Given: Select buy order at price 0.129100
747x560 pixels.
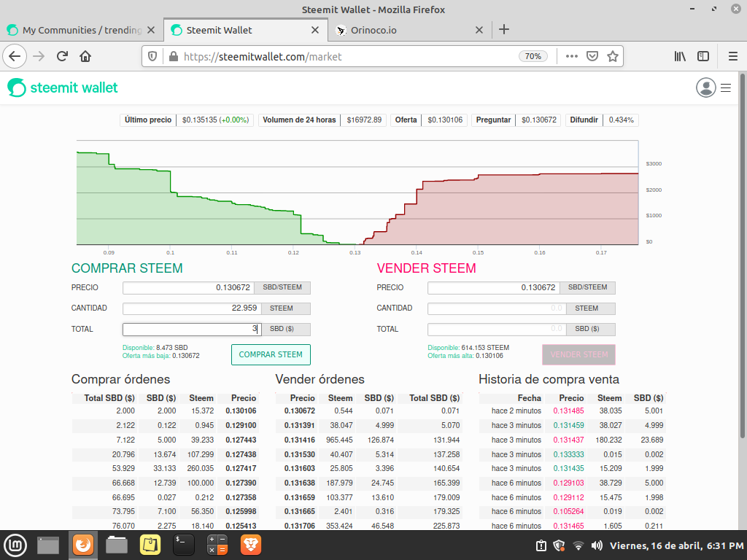Looking at the screenshot, I should tap(165, 425).
